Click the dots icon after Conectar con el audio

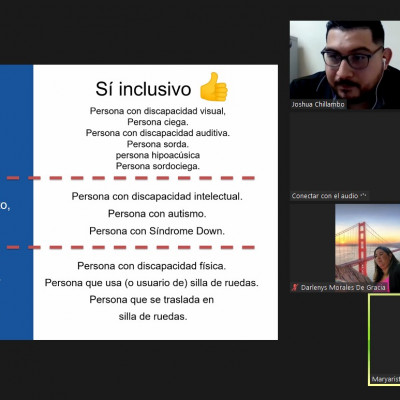pyautogui.click(x=364, y=196)
